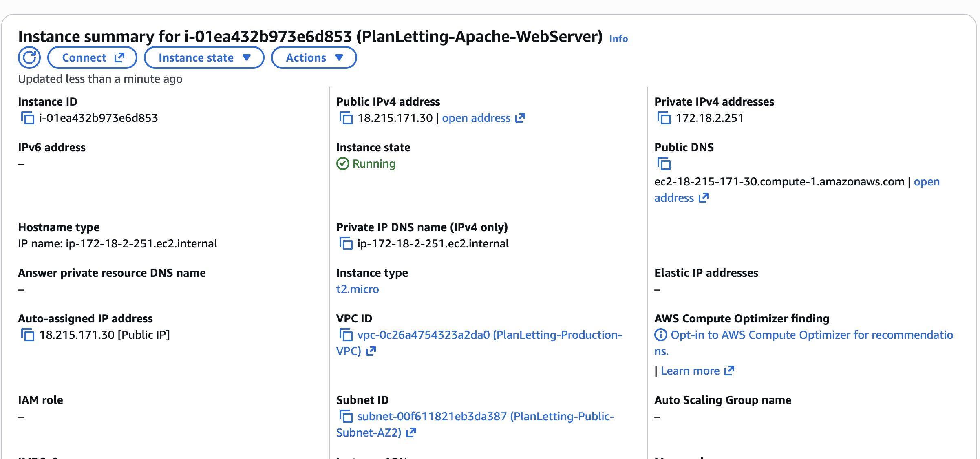Click the Instance summary heading text
Screen dimensions: 980x459
310,37
